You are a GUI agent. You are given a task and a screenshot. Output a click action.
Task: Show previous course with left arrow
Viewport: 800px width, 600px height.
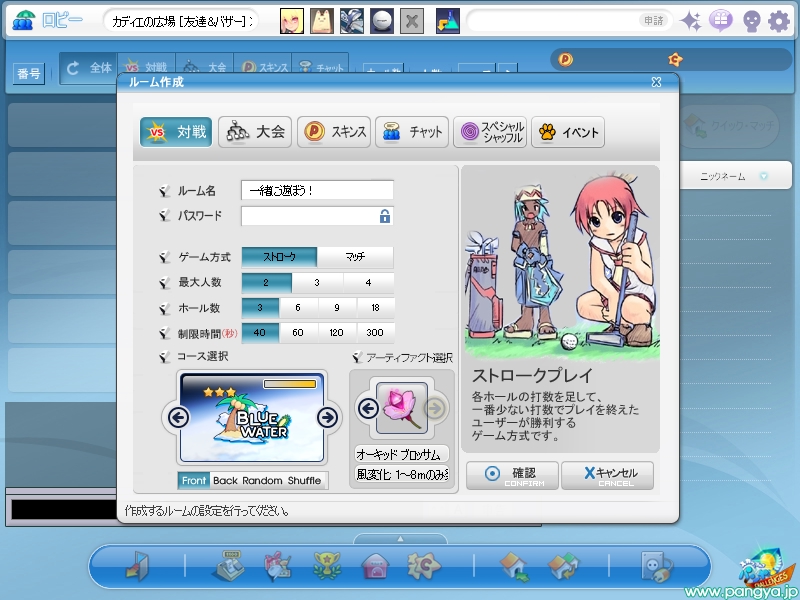[178, 418]
